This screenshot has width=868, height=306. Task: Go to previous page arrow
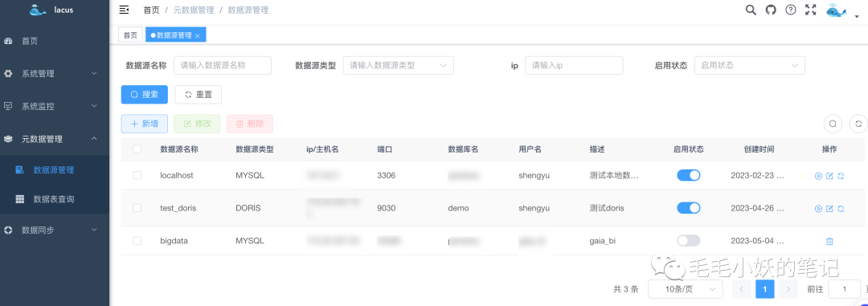coord(741,289)
